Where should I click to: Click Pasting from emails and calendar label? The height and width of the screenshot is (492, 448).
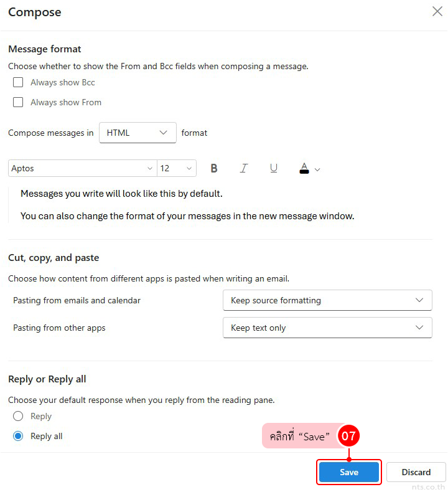click(x=77, y=300)
